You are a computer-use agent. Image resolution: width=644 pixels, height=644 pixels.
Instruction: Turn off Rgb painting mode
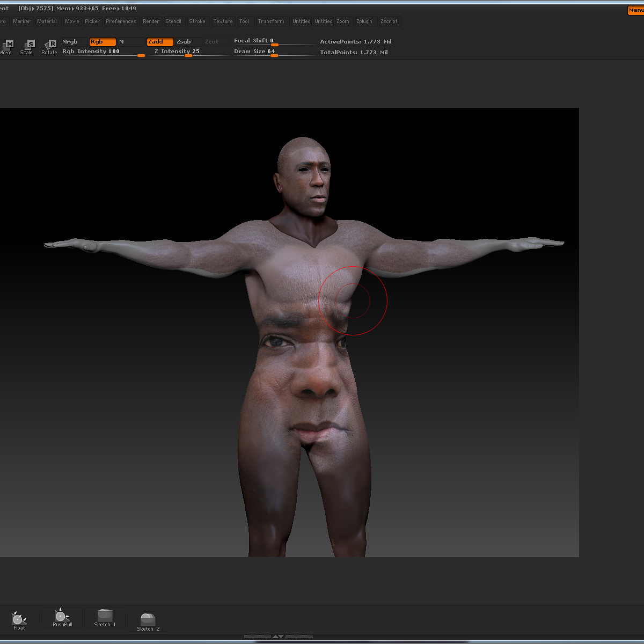pyautogui.click(x=102, y=42)
